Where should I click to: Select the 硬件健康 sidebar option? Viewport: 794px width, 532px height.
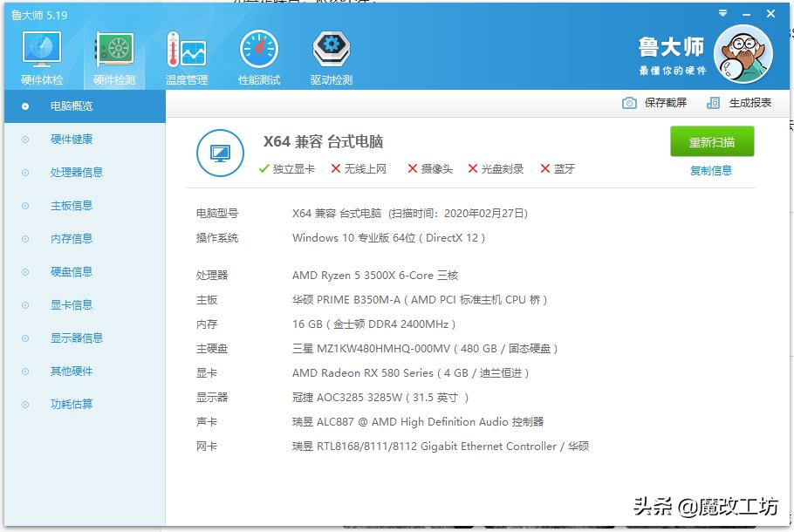pyautogui.click(x=72, y=139)
